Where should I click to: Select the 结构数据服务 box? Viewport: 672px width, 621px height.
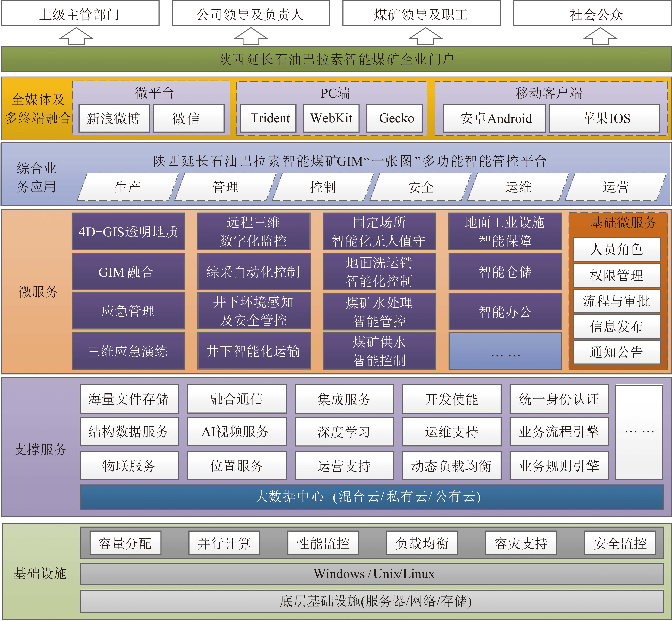pos(130,431)
